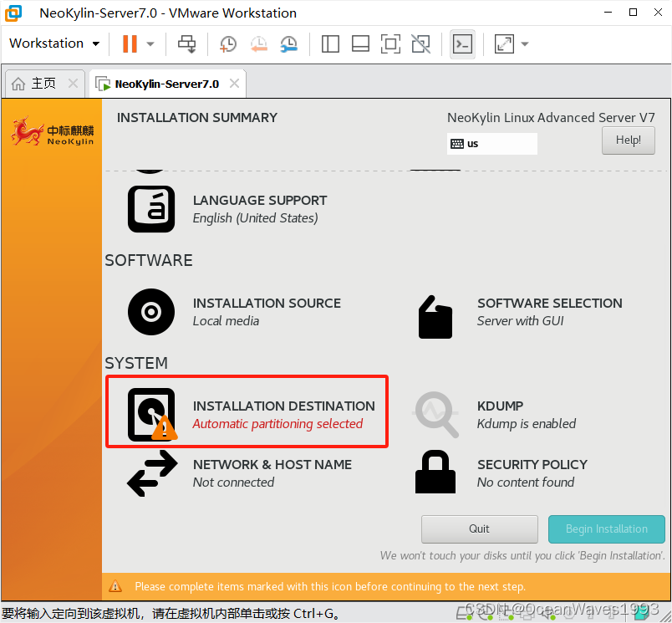This screenshot has height=623, width=672.
Task: Take a snapshot of the VM
Action: (x=227, y=43)
